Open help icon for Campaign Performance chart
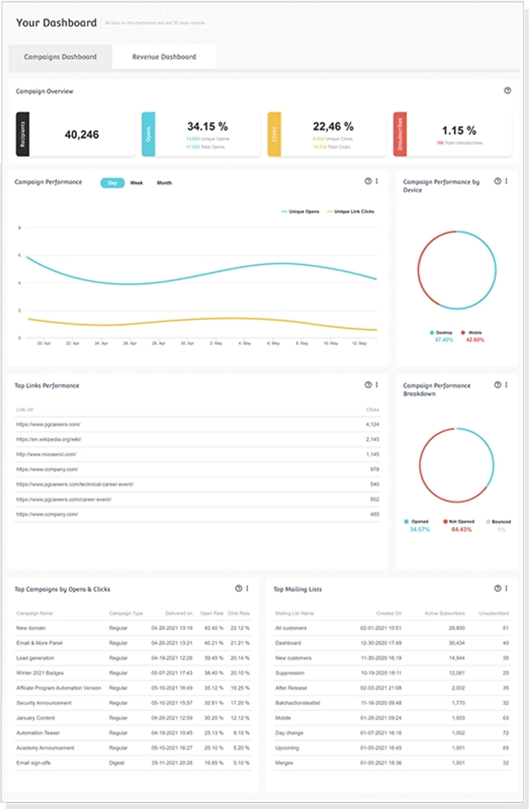Screen dimensions: 532x809 368,181
